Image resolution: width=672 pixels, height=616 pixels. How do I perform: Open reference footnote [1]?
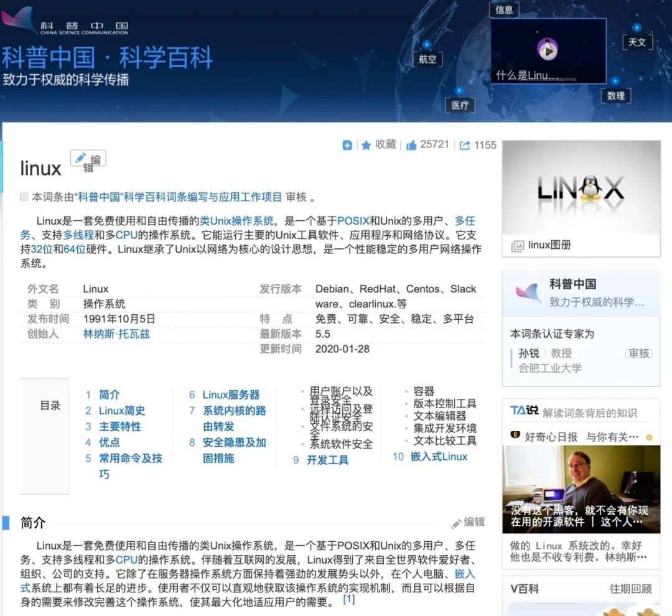pos(349,599)
